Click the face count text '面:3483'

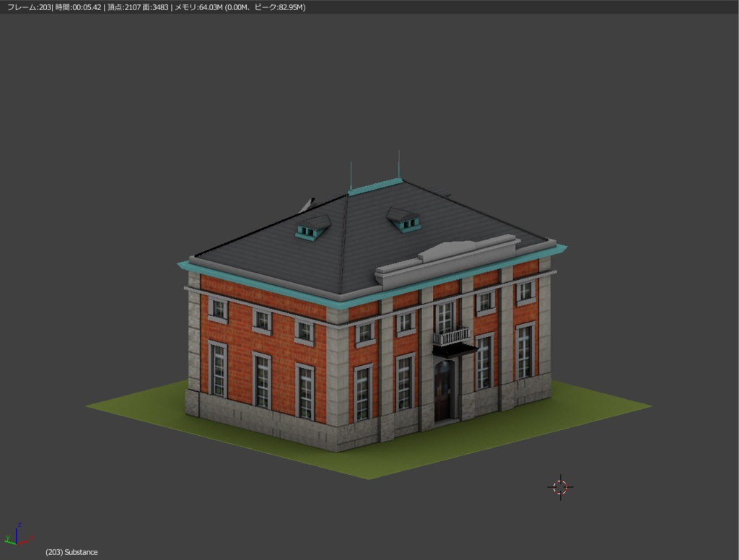click(x=156, y=7)
